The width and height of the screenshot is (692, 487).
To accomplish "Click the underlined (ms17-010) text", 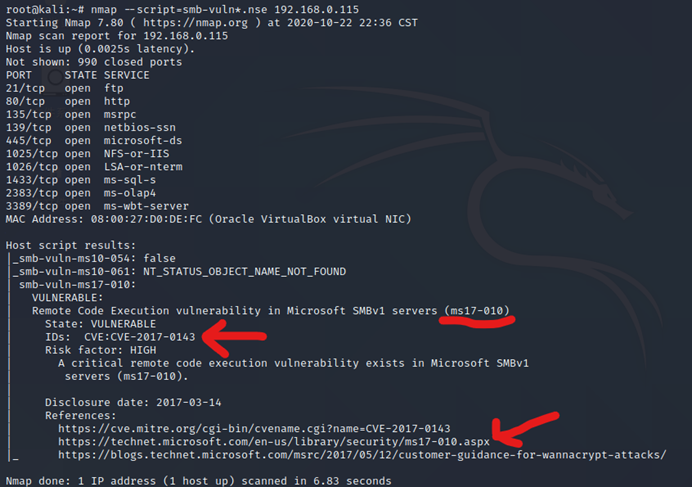I will pos(477,311).
